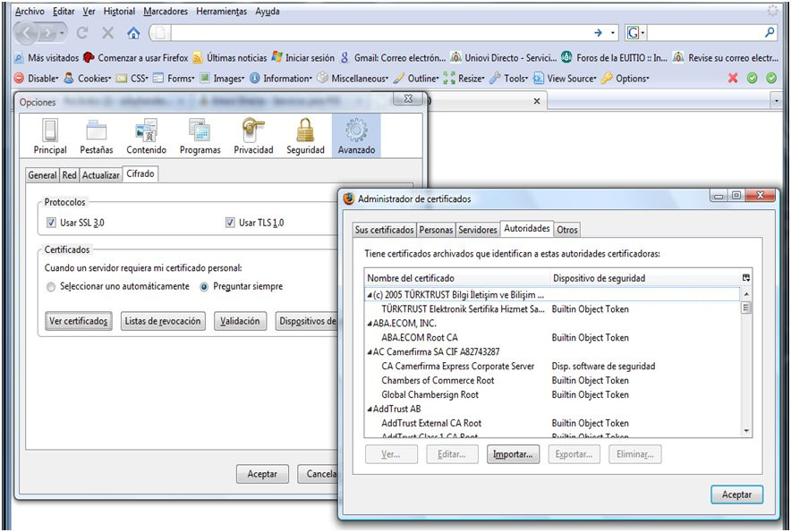Stop loading with the X toolbar icon
The width and height of the screenshot is (791, 532).
[x=108, y=33]
